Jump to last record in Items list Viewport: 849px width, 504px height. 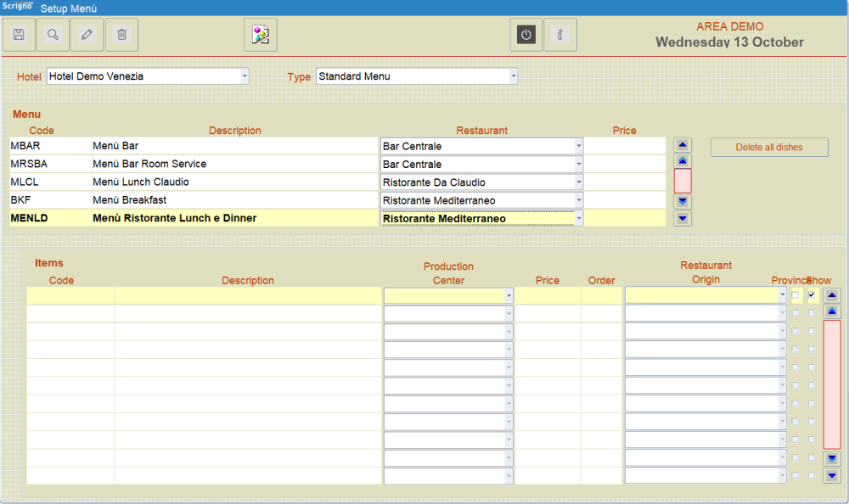[x=832, y=476]
